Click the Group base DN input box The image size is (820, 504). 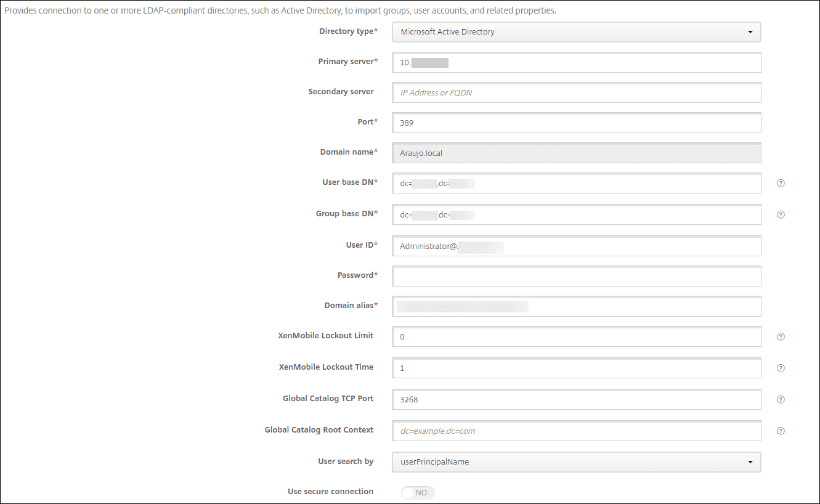click(576, 214)
